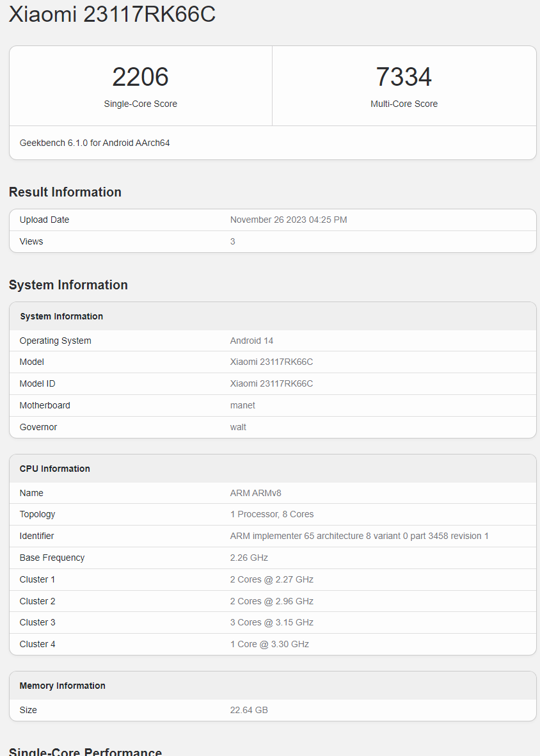
Task: Click the Multi-Core Score label
Action: coord(404,104)
